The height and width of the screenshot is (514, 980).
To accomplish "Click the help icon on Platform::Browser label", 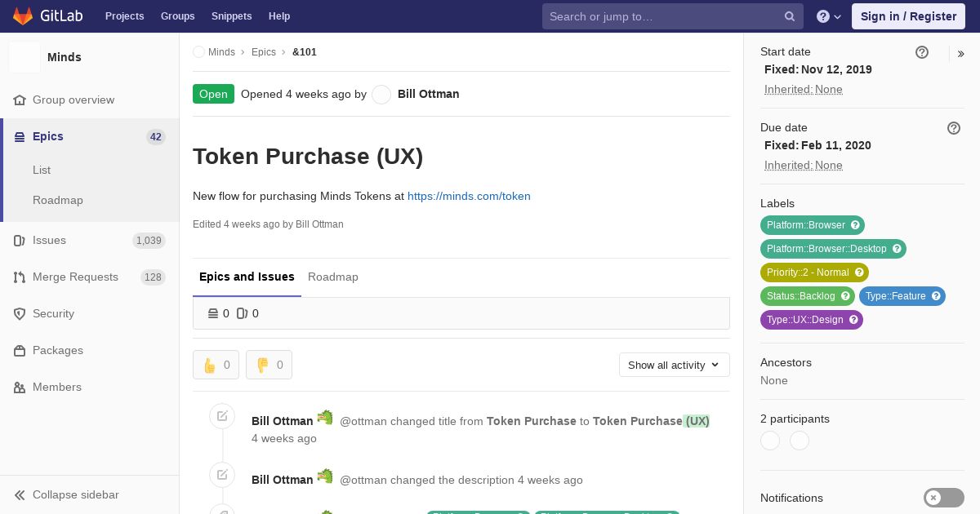I will (x=855, y=225).
